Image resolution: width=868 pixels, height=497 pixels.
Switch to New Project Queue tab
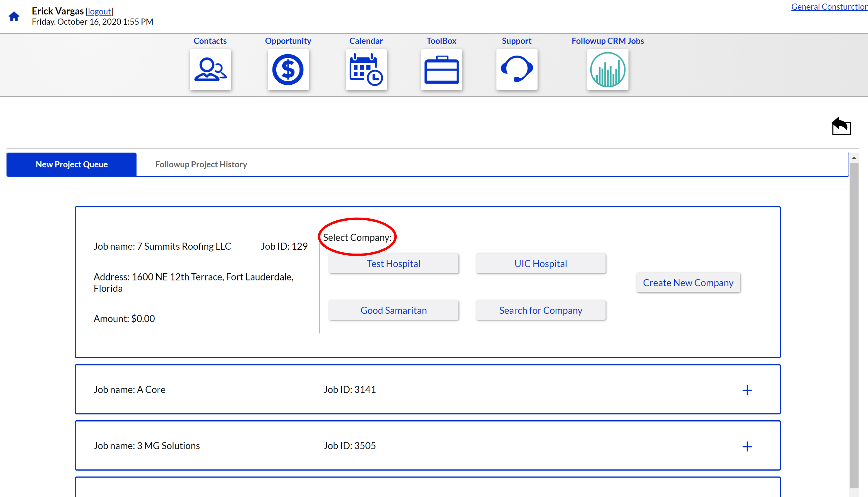[71, 164]
